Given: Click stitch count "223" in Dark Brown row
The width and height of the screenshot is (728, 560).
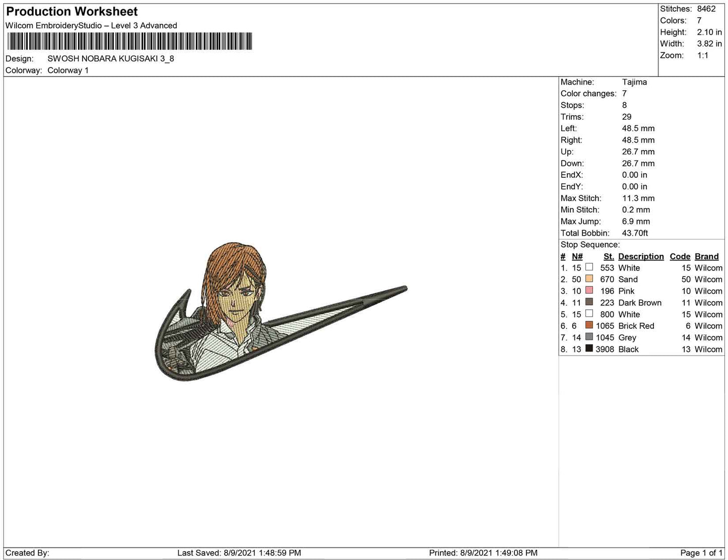Looking at the screenshot, I should click(x=607, y=303).
